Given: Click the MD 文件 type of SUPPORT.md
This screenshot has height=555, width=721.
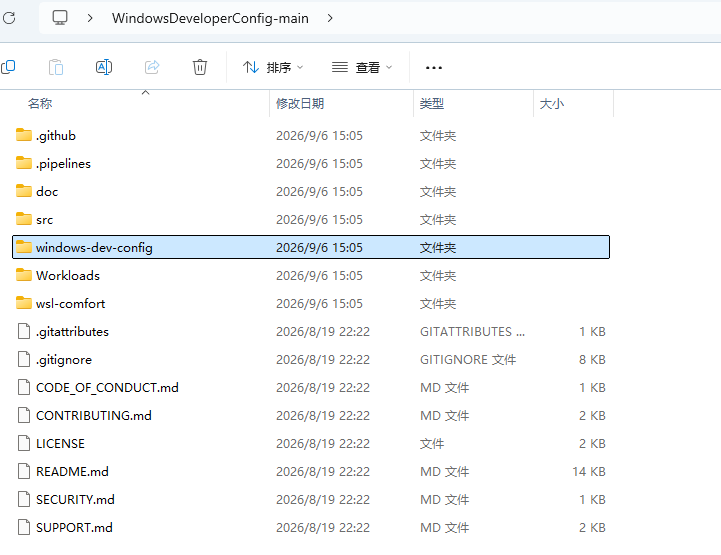Looking at the screenshot, I should tap(444, 527).
